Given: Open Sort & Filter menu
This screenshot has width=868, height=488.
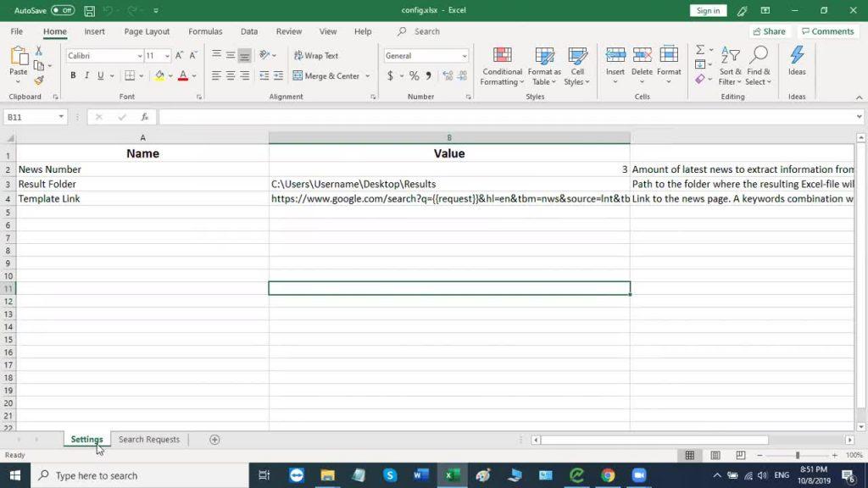Looking at the screenshot, I should [x=730, y=66].
